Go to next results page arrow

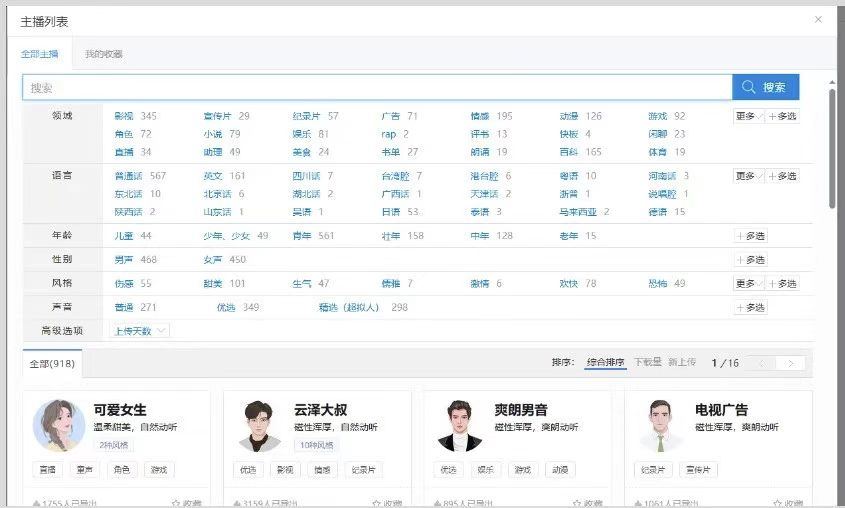point(791,363)
